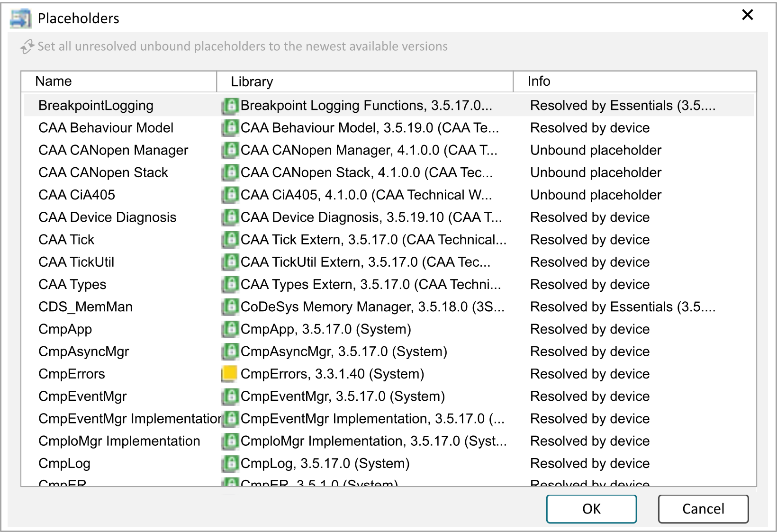This screenshot has width=777, height=532.
Task: Click the refresh icon for setting newest versions
Action: click(x=27, y=46)
